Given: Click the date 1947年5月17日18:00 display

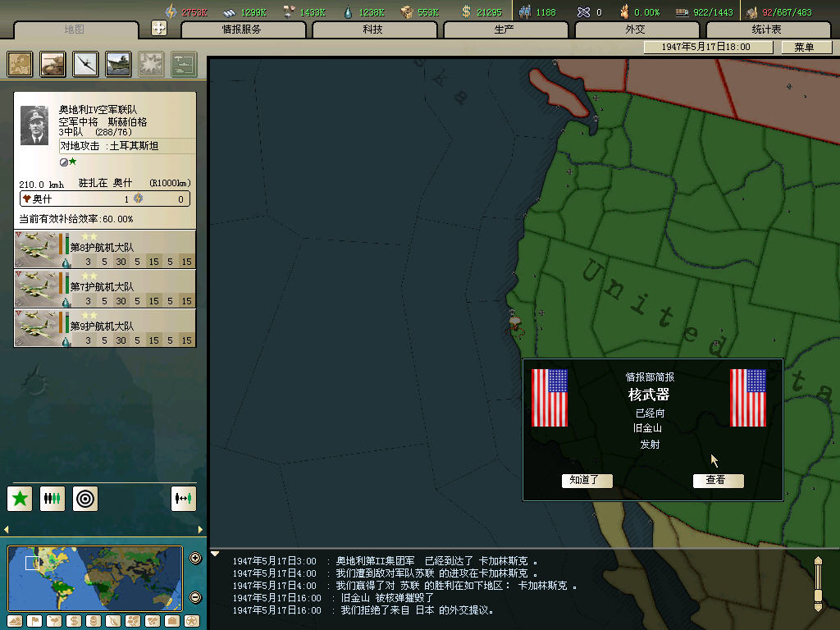Looking at the screenshot, I should 707,47.
